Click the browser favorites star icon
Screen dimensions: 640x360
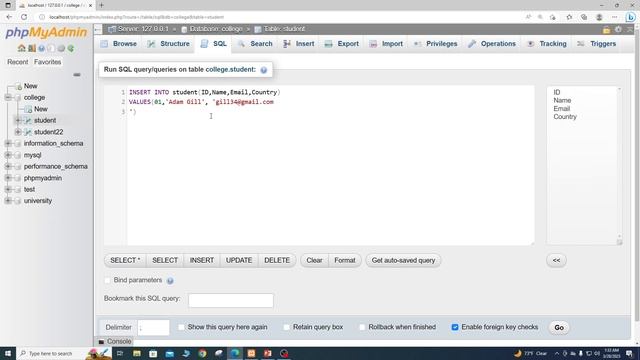569,17
